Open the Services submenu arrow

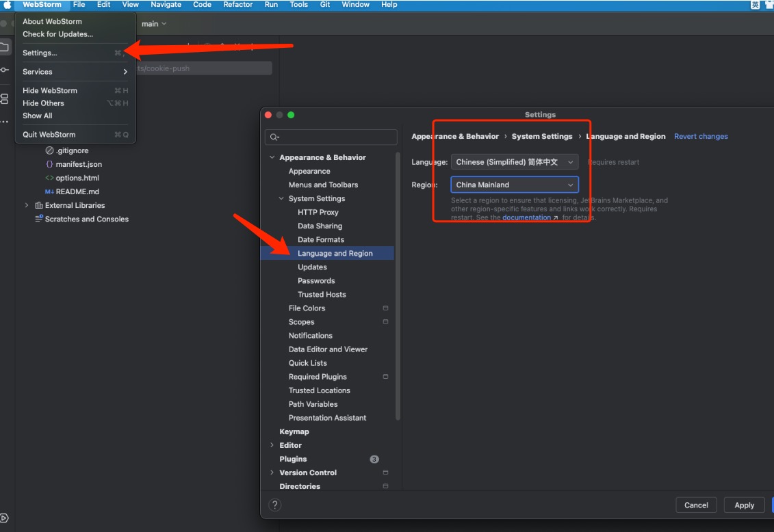point(125,72)
